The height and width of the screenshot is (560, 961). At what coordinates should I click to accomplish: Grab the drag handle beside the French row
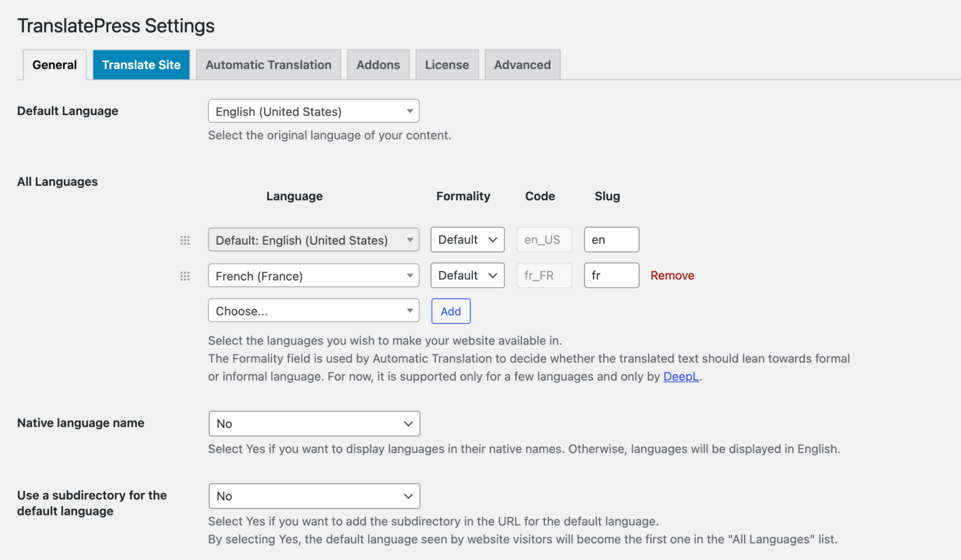click(x=185, y=275)
